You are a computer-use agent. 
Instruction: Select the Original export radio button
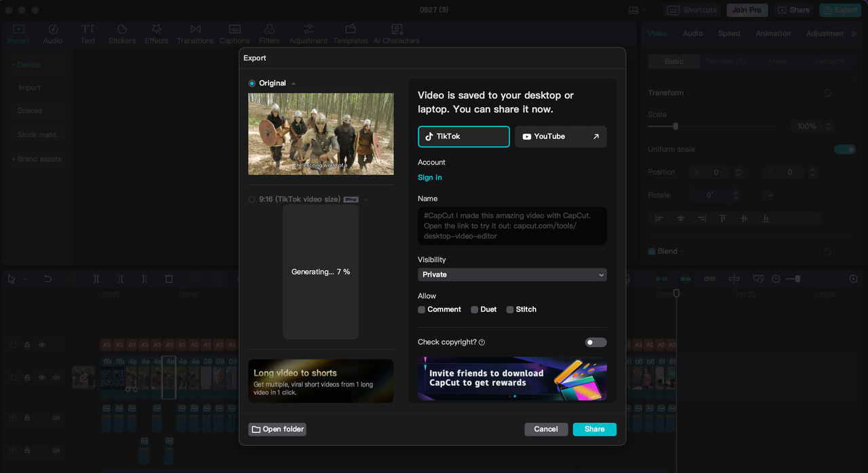click(x=252, y=83)
